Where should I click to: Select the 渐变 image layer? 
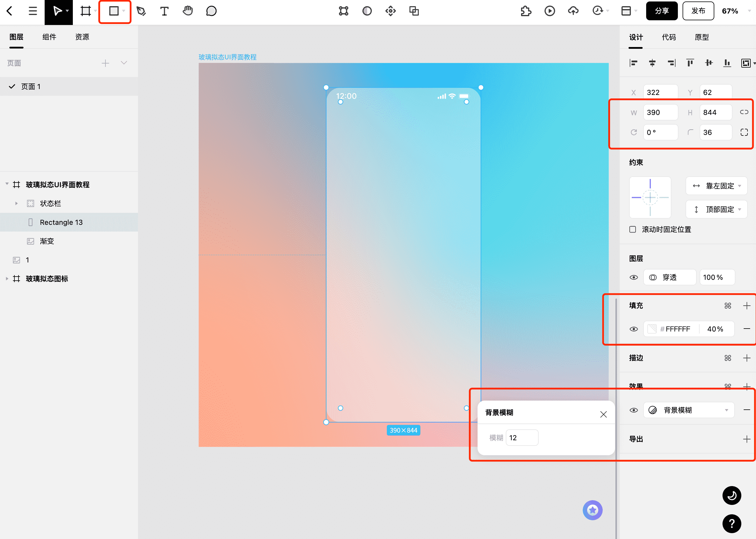[69, 241]
